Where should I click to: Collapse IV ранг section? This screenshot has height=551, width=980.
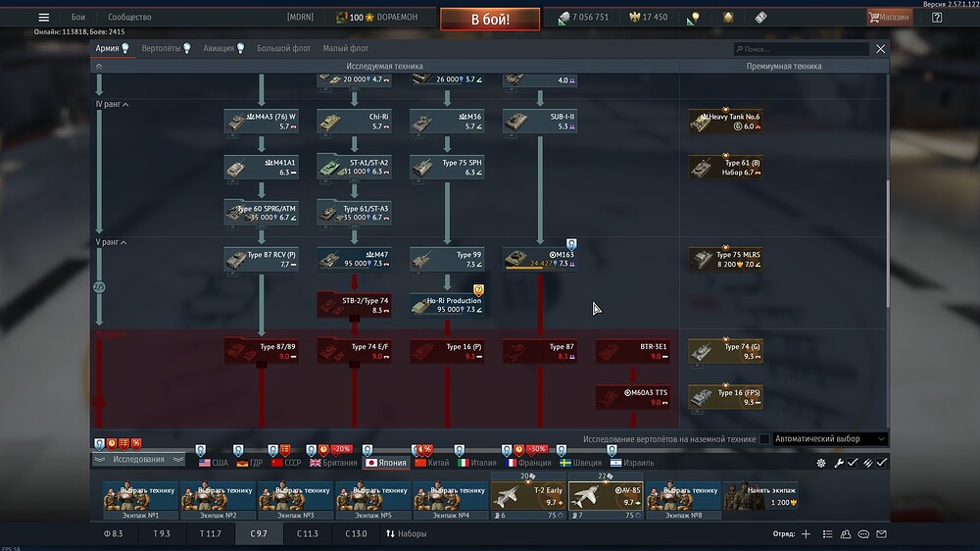[x=113, y=105]
